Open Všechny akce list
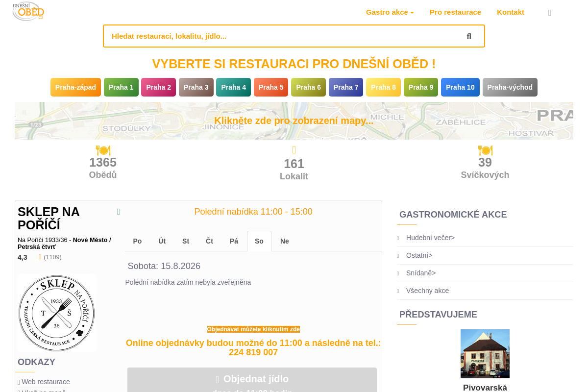588x392 pixels. coord(427,291)
